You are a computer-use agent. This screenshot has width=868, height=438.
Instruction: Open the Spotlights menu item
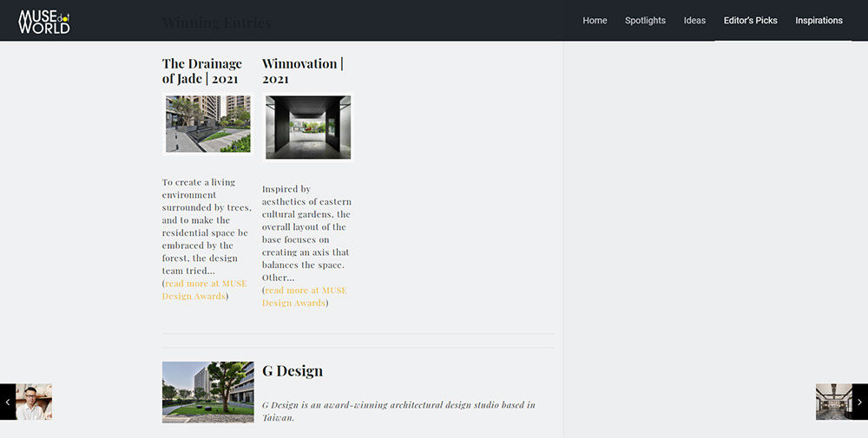645,21
